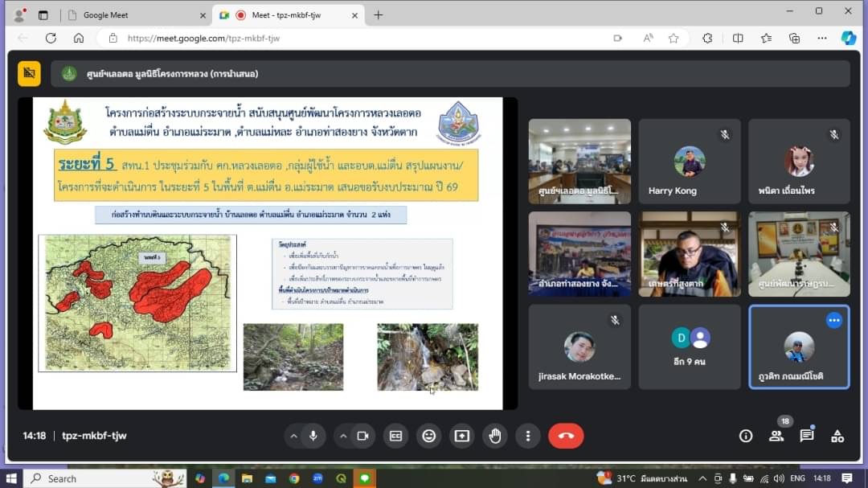The width and height of the screenshot is (868, 488).
Task: Open meeting details info icon
Action: 746,436
